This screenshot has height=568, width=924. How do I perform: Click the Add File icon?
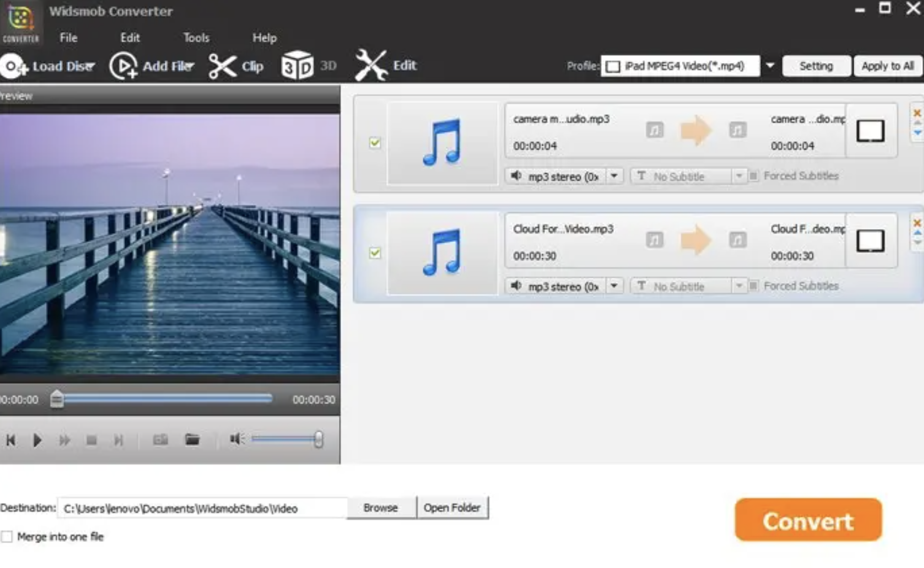pos(124,66)
